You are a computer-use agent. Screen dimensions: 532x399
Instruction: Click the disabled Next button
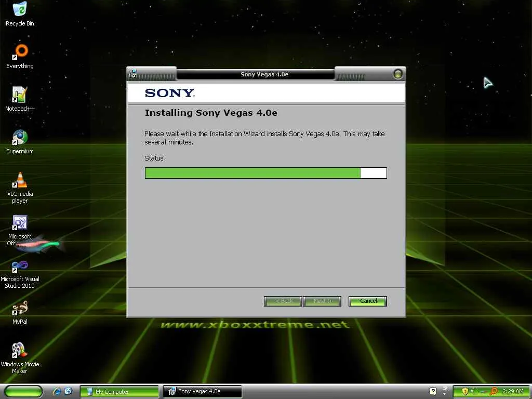point(322,301)
